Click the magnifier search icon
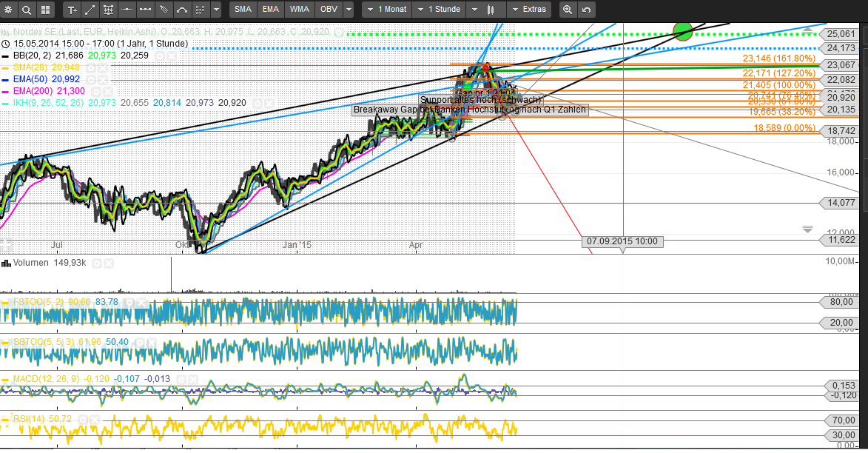 point(27,10)
